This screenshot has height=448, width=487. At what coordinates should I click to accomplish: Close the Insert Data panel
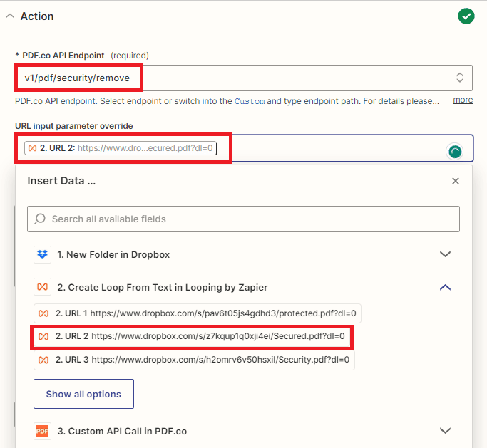tap(456, 181)
